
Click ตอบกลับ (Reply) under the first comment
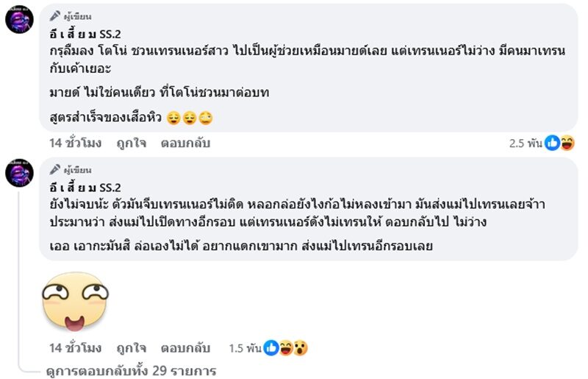click(x=185, y=144)
